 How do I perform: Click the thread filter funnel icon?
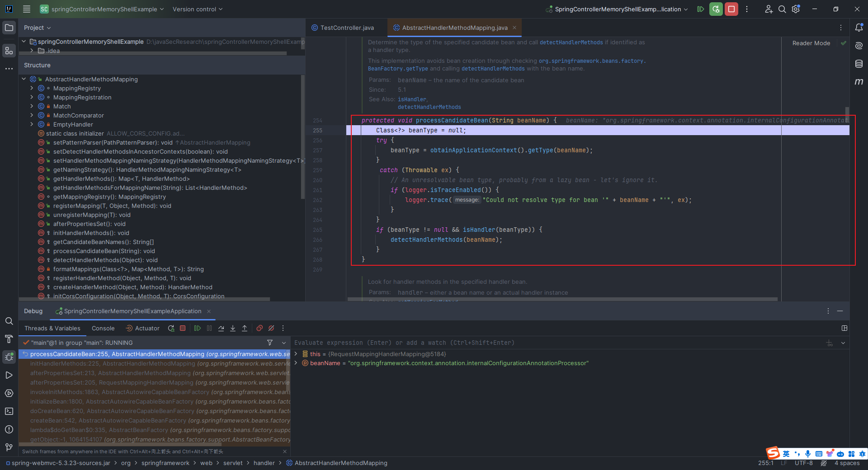(270, 343)
